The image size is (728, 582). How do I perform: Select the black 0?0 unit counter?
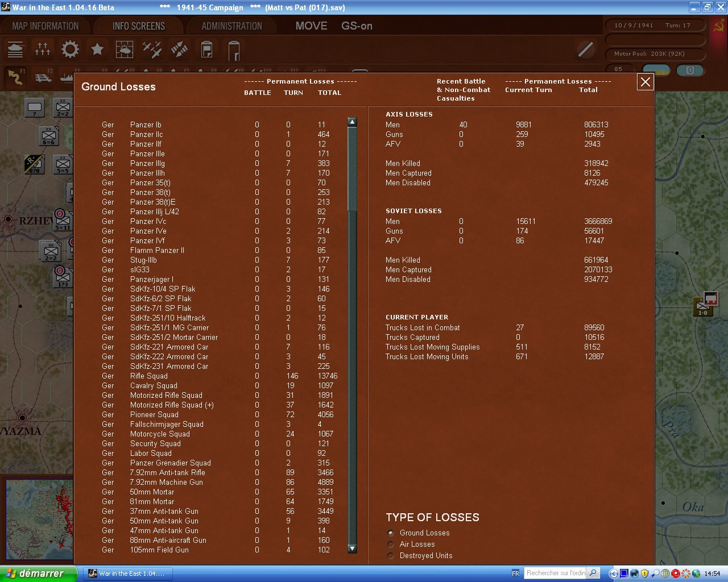[35, 165]
